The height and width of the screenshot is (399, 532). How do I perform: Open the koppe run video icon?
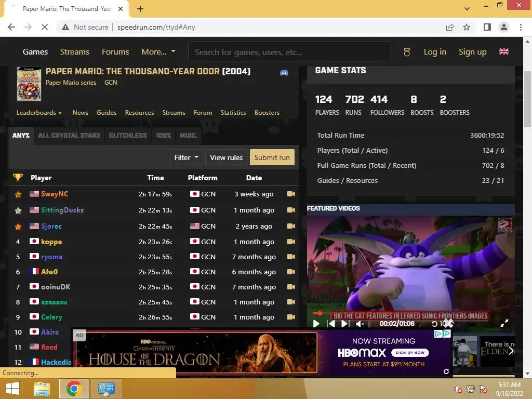(291, 242)
